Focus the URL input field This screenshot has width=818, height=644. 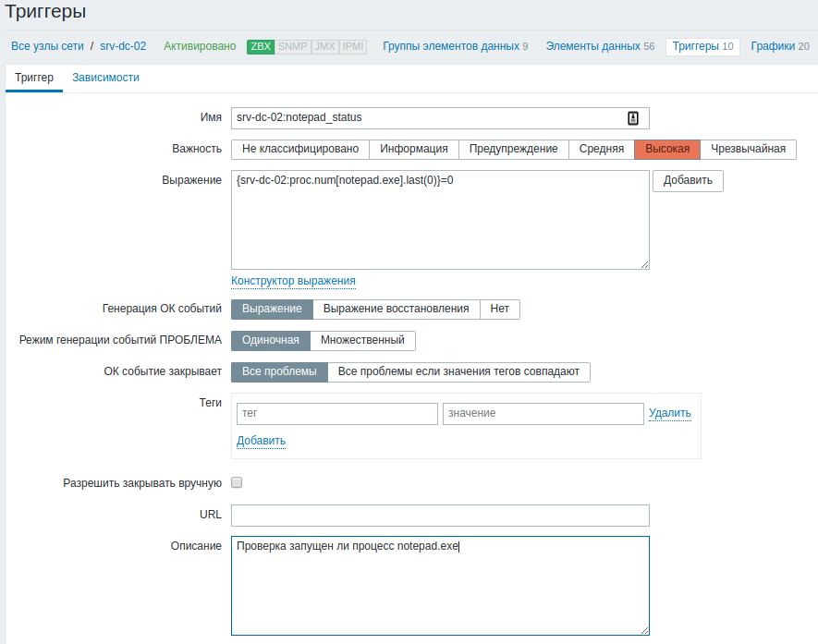(440, 516)
